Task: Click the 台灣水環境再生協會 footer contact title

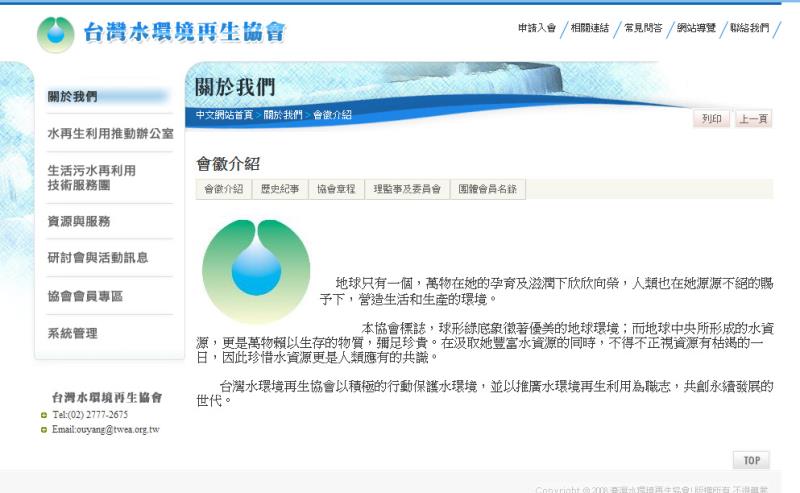Action: [107, 397]
